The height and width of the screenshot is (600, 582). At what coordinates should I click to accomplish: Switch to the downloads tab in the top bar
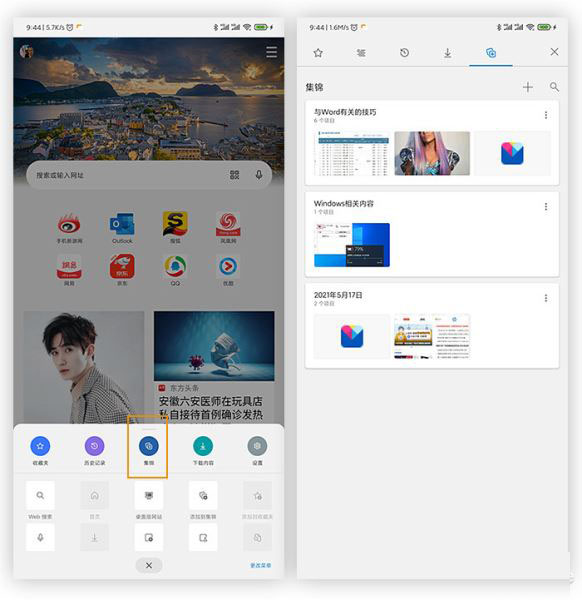pos(447,53)
